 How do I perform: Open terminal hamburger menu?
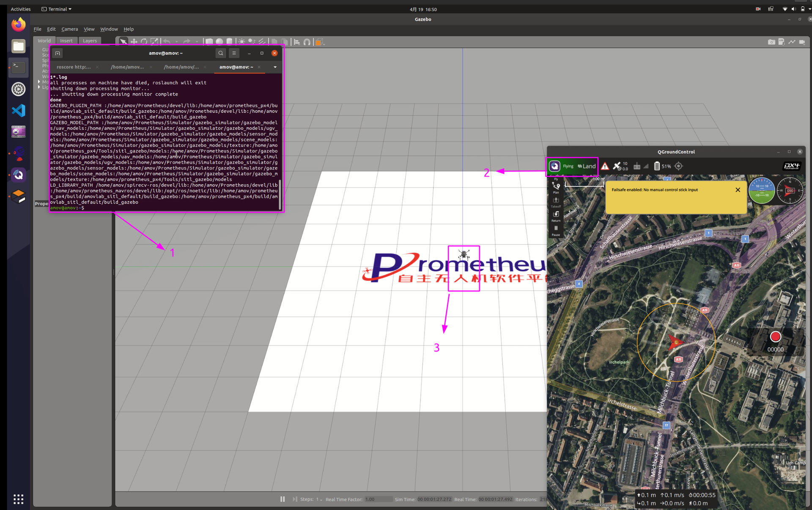click(x=234, y=53)
